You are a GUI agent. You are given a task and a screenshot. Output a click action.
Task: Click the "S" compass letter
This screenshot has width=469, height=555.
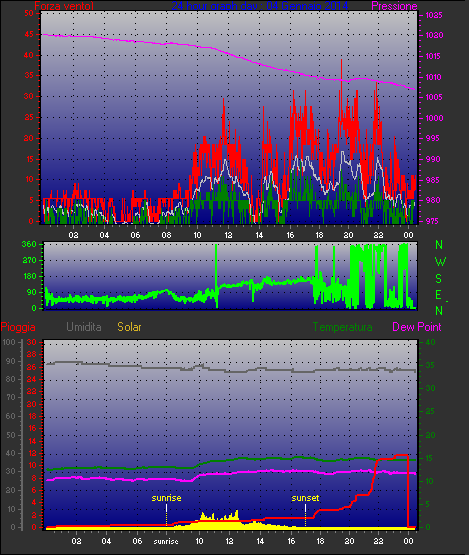439,279
